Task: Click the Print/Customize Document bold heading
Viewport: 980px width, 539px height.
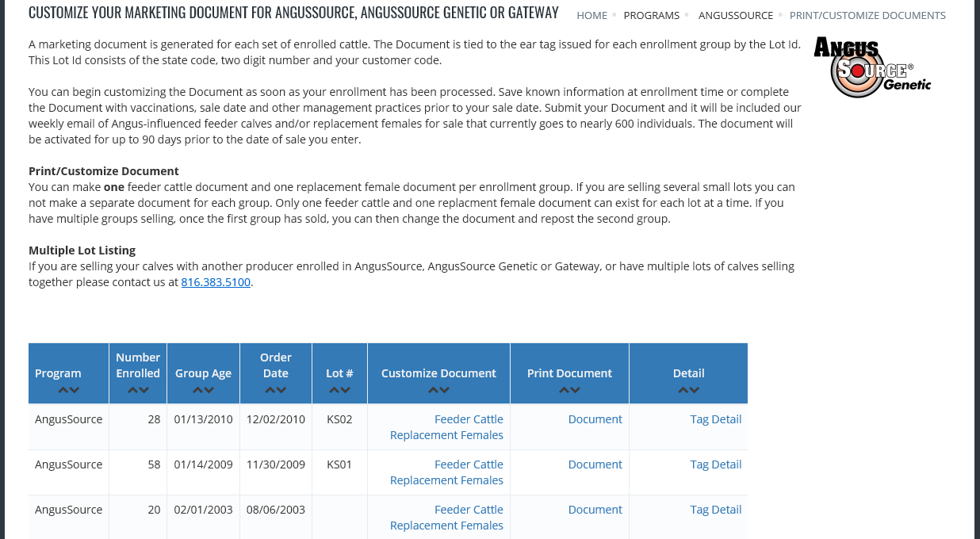Action: 104,171
